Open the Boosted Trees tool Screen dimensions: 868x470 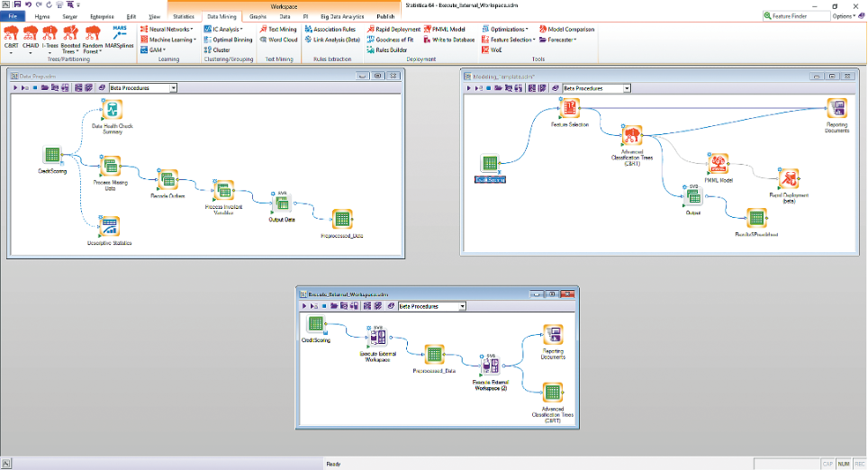(70, 39)
